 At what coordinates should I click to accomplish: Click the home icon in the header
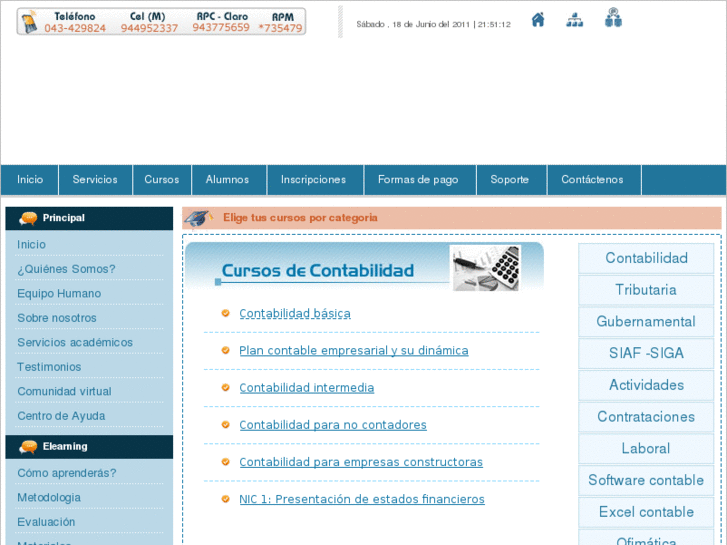pyautogui.click(x=538, y=20)
